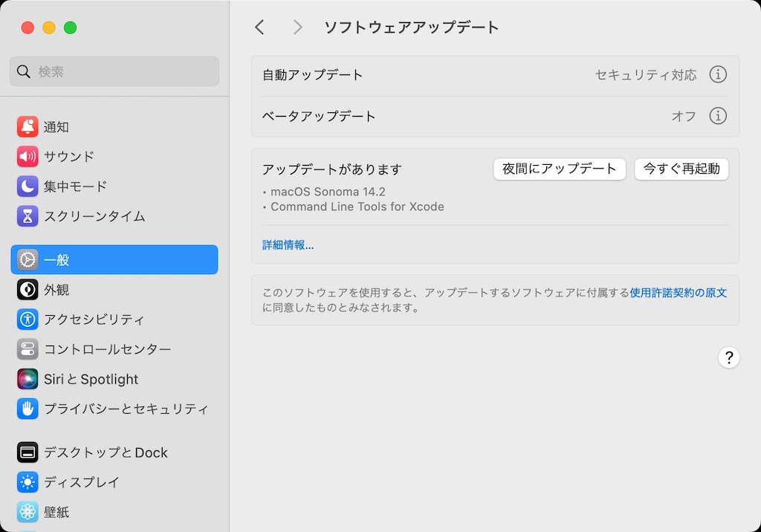Open ディスプレイ settings
761x532 pixels.
(x=114, y=482)
